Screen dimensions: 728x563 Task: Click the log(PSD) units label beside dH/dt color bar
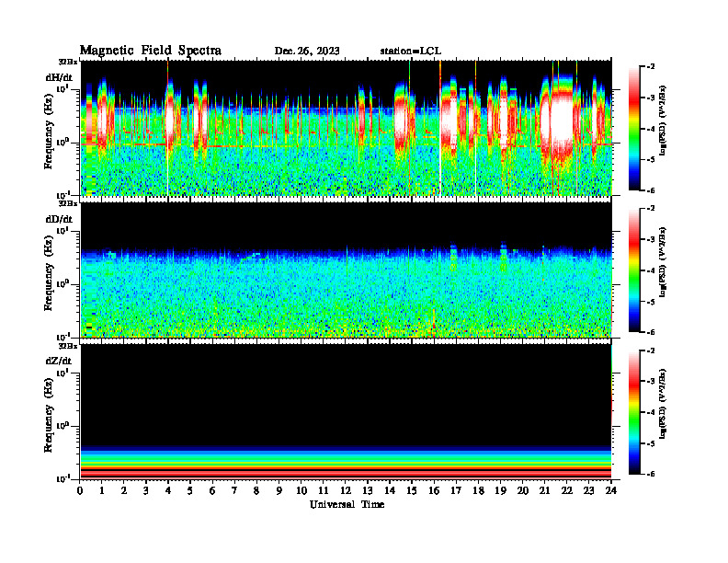(x=664, y=121)
